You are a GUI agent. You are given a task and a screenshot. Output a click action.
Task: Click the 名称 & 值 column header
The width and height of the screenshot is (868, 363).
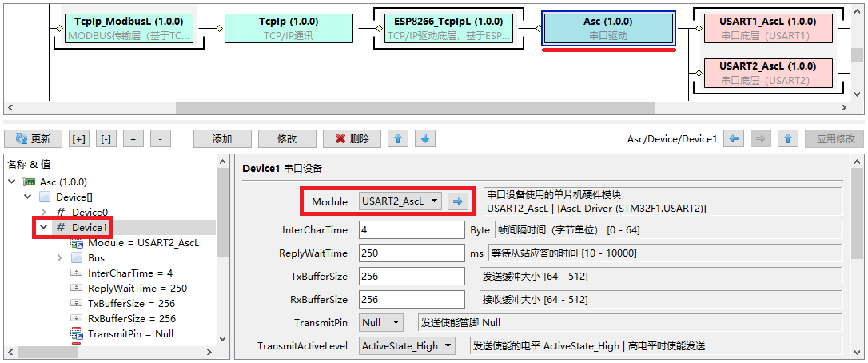coord(29,165)
